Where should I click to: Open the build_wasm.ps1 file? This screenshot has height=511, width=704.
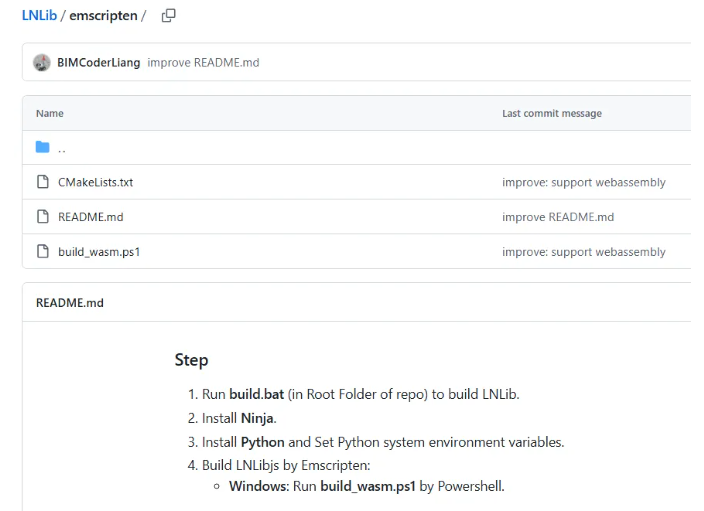click(98, 252)
